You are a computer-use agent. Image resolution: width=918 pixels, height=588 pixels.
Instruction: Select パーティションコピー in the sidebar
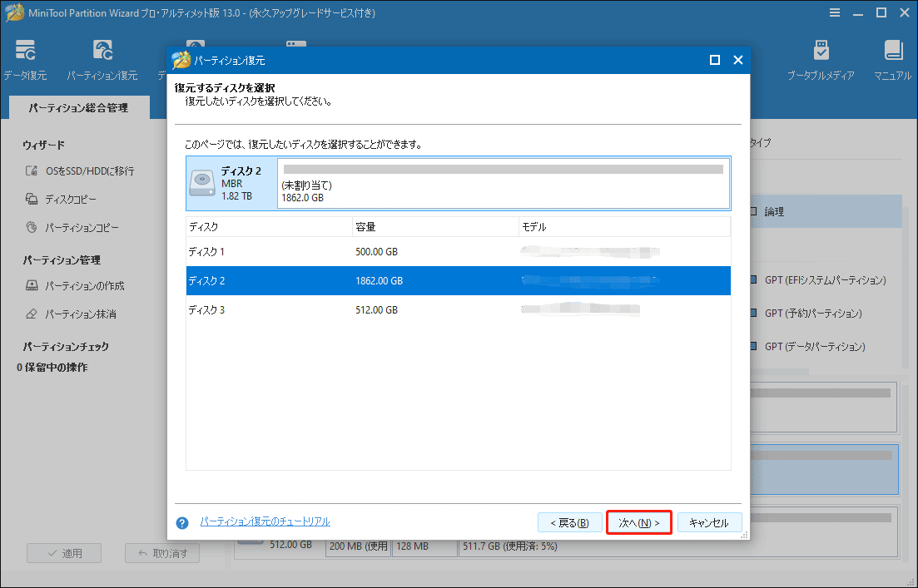click(72, 227)
